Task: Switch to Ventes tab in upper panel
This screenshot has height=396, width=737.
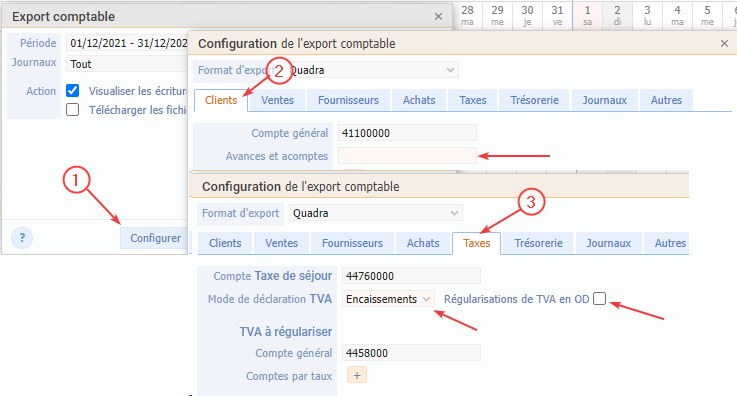Action: pyautogui.click(x=277, y=100)
